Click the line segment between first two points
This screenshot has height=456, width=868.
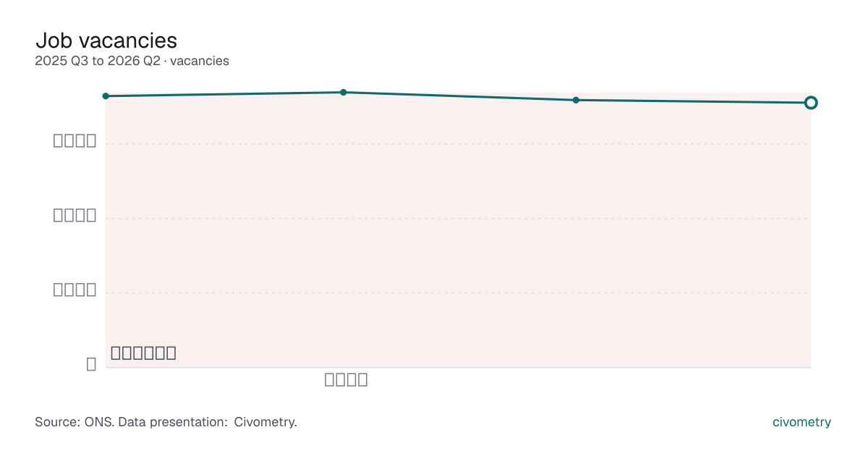(224, 94)
